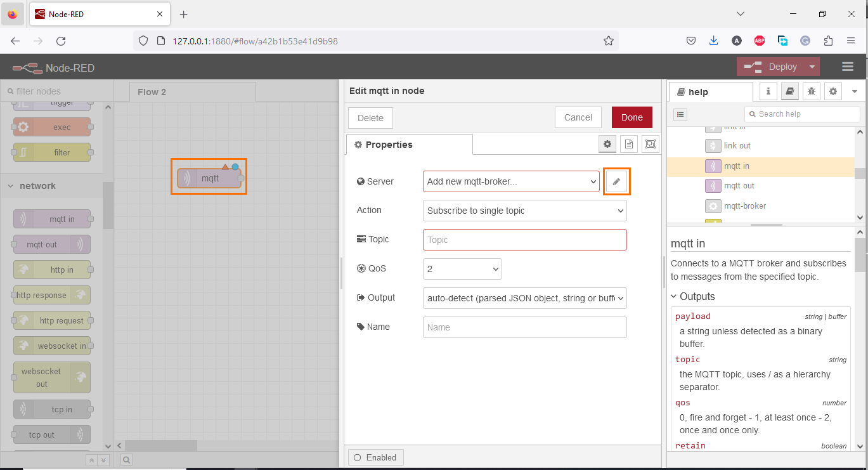Select websocket in palette node

pyautogui.click(x=52, y=346)
